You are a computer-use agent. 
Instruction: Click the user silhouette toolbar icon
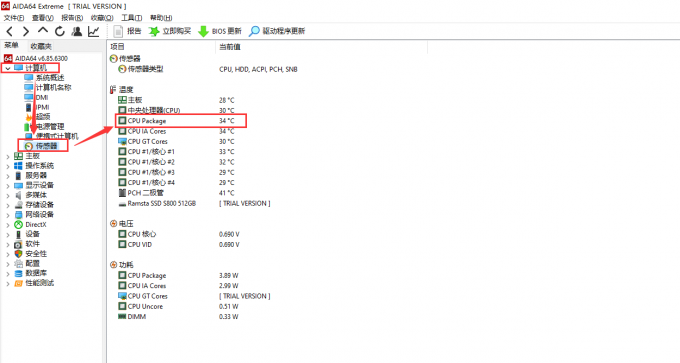click(x=77, y=31)
